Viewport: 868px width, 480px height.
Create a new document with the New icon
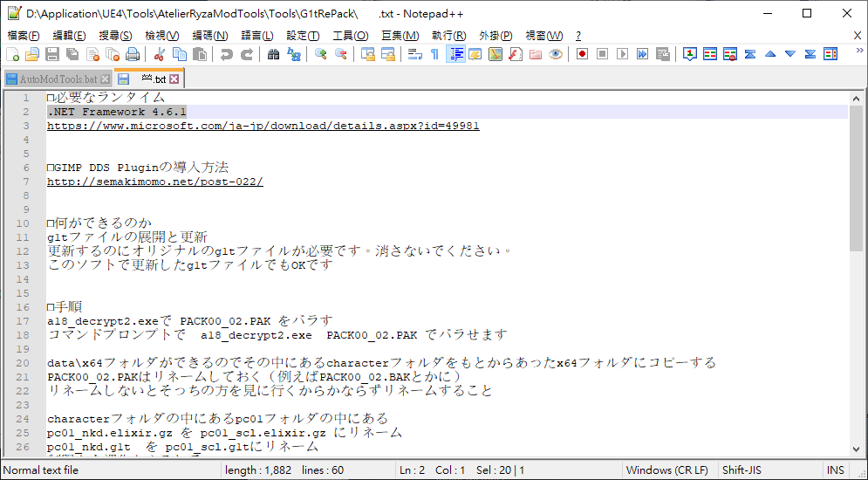click(x=13, y=54)
